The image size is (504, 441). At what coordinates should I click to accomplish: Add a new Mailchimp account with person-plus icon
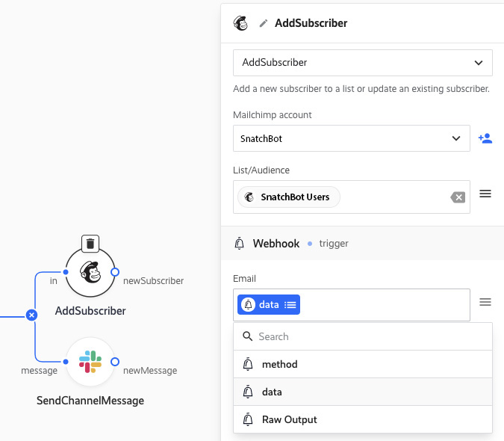pos(485,138)
